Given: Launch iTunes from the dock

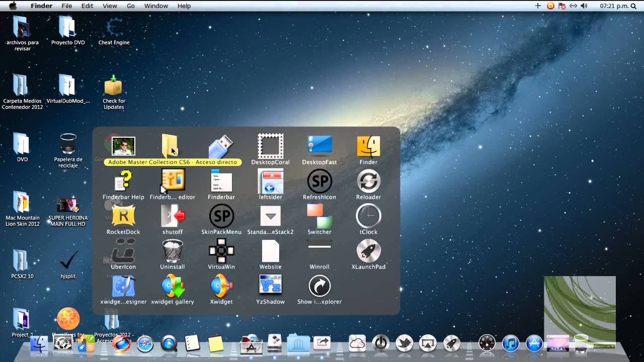Looking at the screenshot, I should 511,343.
